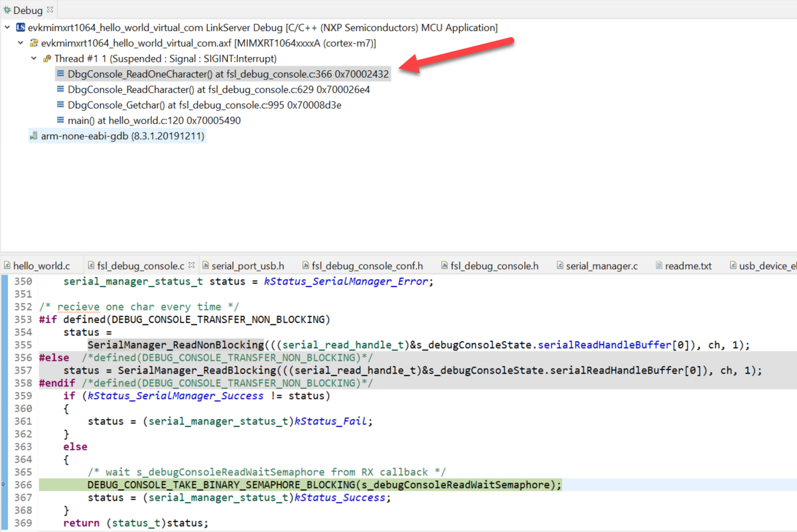The height and width of the screenshot is (532, 797).
Task: Collapse the hello_world_virtual_com.axf node
Action: point(20,42)
